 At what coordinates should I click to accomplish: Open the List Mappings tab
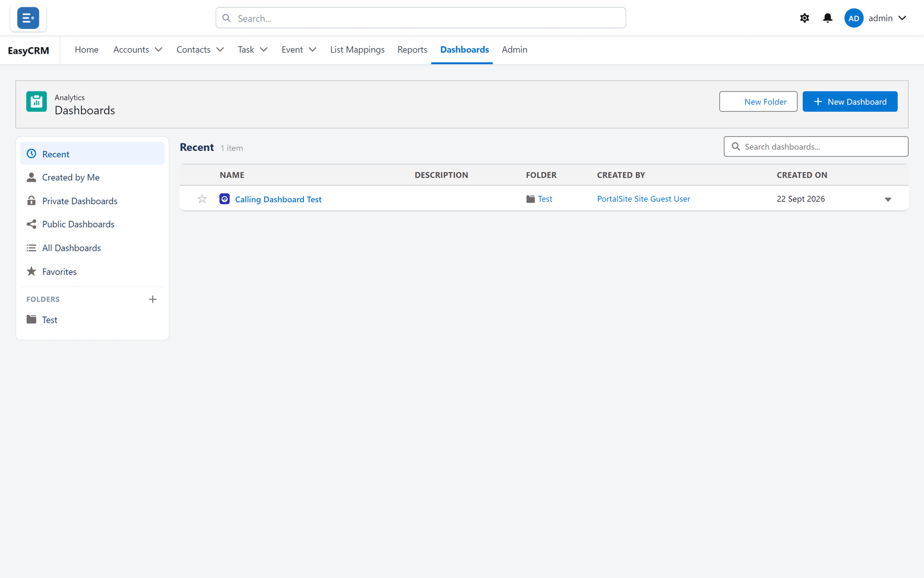coord(357,49)
